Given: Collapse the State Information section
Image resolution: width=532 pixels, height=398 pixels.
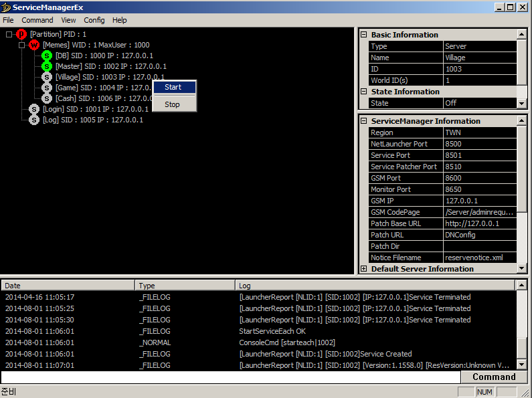Looking at the screenshot, I should coord(364,92).
